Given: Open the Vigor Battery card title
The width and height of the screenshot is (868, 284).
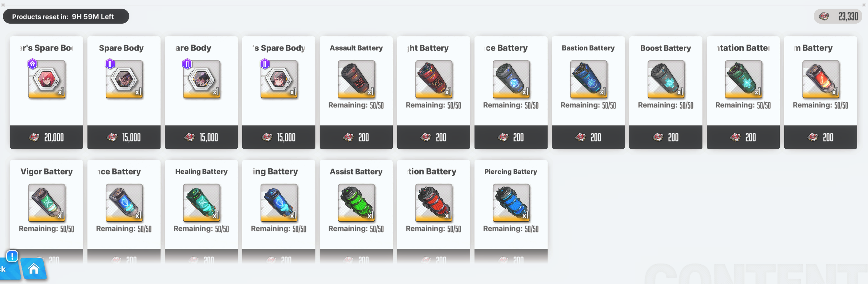Looking at the screenshot, I should click(x=47, y=172).
